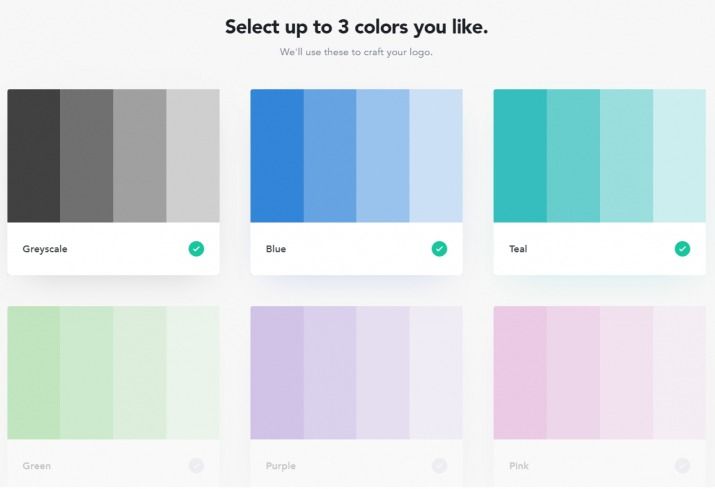Uncheck the Blue checkmark
This screenshot has width=715, height=489.
(439, 249)
